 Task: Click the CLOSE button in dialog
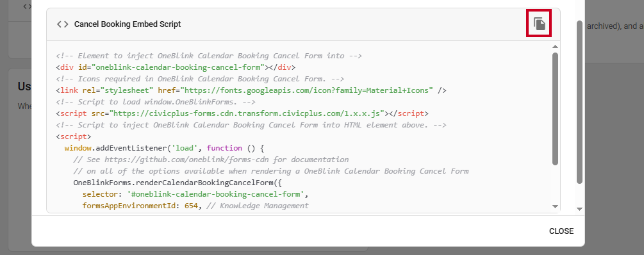point(561,231)
